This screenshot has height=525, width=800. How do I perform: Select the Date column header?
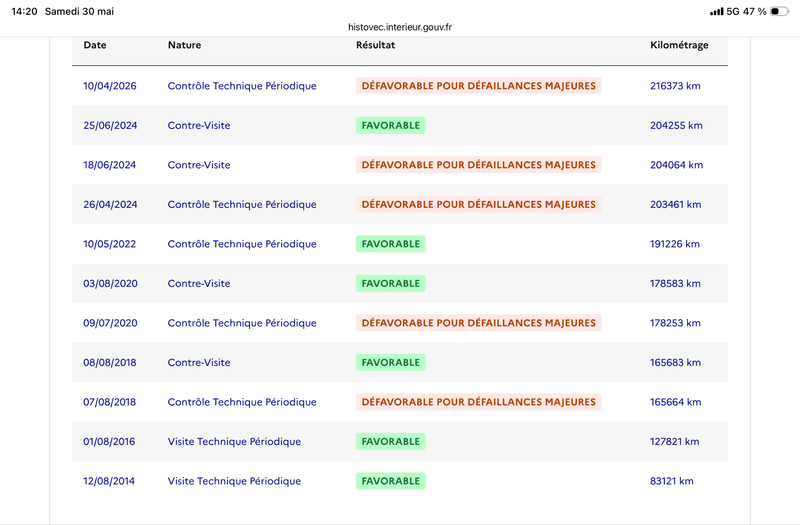tap(95, 45)
